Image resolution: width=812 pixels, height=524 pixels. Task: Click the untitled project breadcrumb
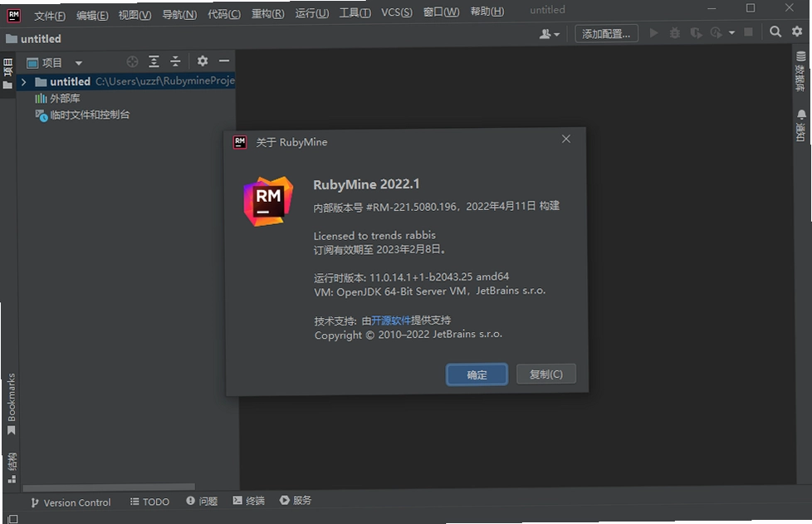tap(34, 39)
